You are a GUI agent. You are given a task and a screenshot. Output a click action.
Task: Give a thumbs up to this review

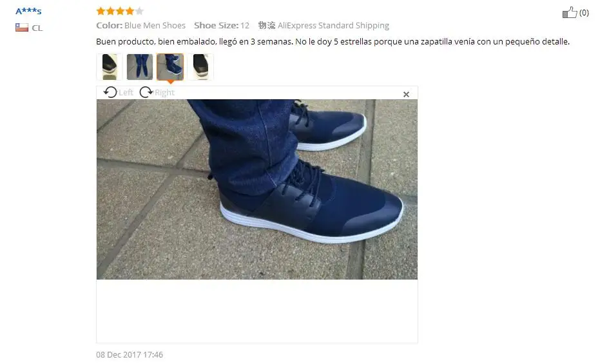570,13
